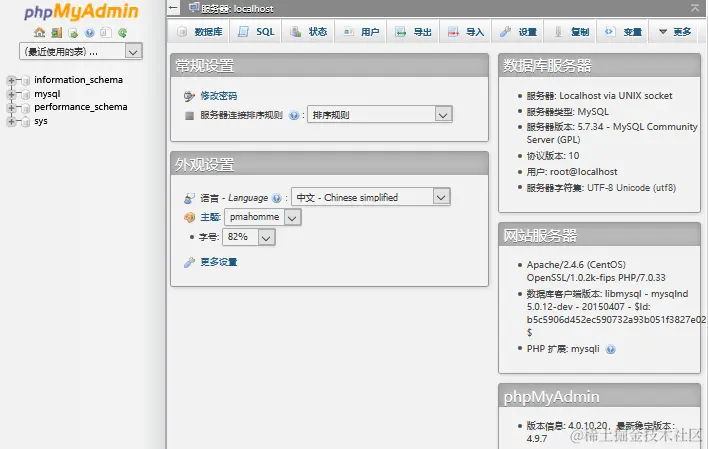Expand the information_schema tree node
Viewport: 708px width, 449px height.
pyautogui.click(x=11, y=80)
